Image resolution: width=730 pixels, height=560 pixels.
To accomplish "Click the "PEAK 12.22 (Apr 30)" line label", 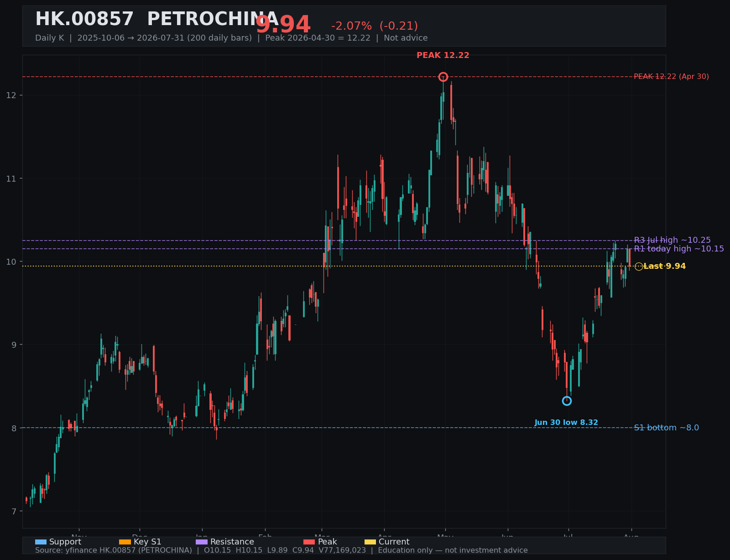I will (x=672, y=77).
